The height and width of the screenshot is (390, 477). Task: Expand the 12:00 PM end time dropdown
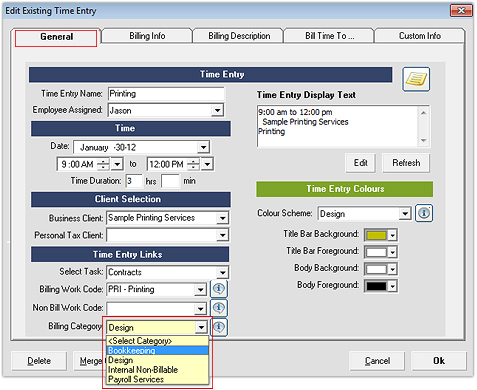click(207, 164)
